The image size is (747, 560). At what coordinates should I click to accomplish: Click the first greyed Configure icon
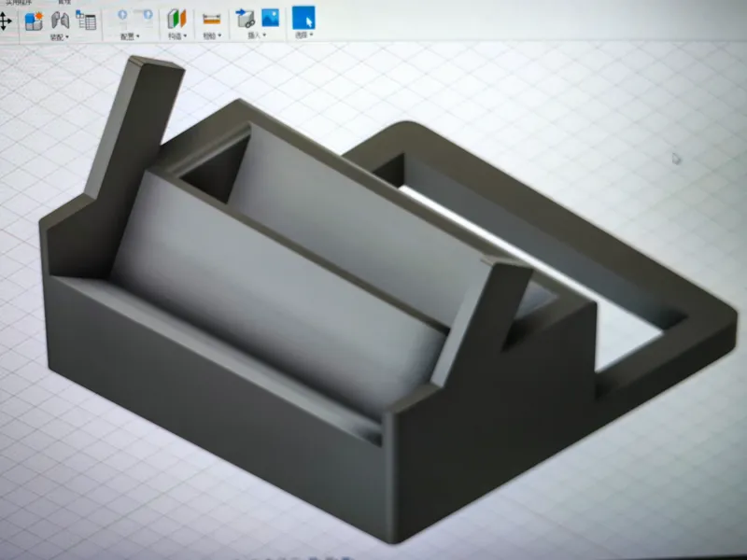(122, 17)
